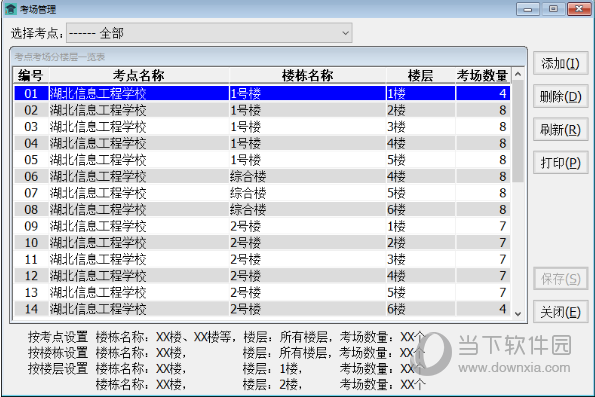Viewport: 595px width, 397px height.
Task: Click the 考点名称 column header
Action: (139, 75)
